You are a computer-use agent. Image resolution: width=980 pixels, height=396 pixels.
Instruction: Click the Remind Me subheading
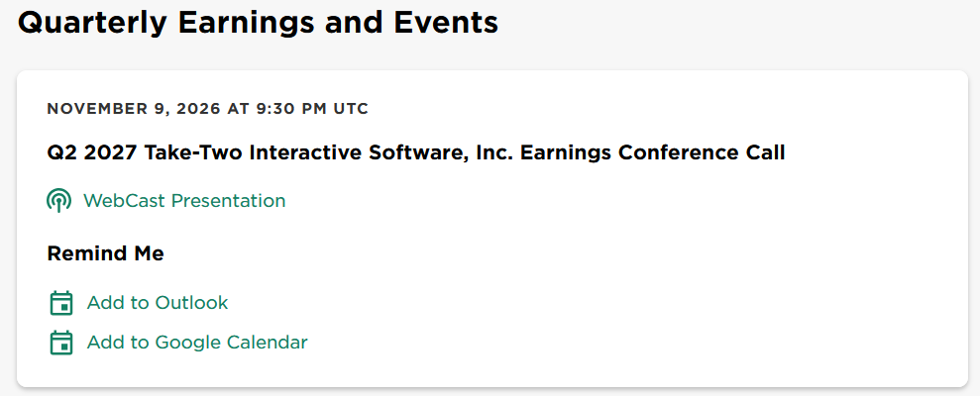click(x=106, y=253)
